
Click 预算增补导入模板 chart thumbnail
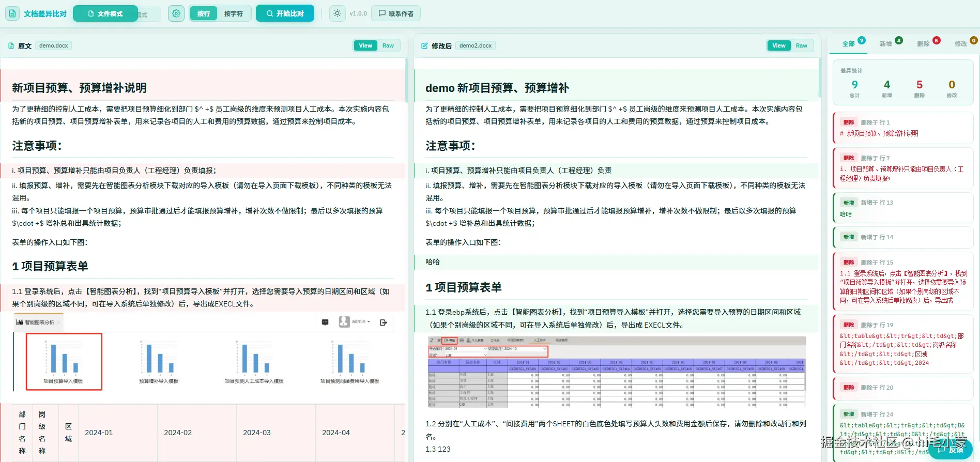(x=159, y=361)
